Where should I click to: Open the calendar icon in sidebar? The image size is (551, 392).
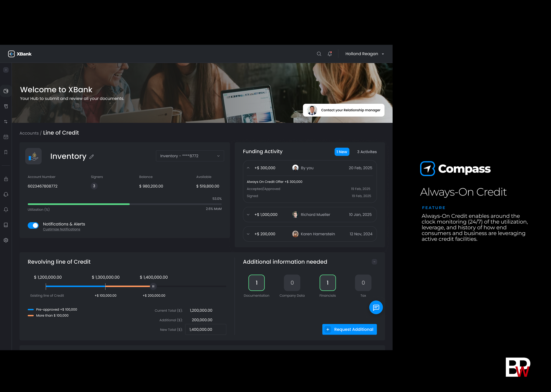click(6, 137)
